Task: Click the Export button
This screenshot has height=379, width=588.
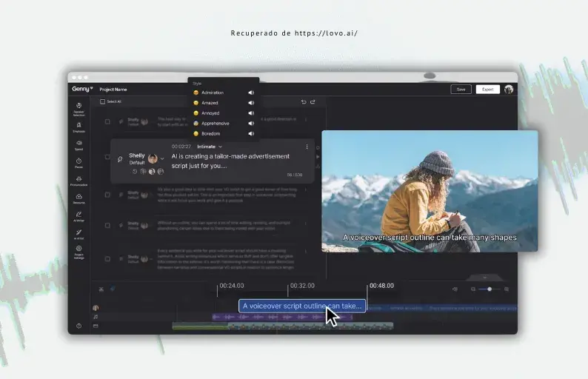Action: (487, 89)
